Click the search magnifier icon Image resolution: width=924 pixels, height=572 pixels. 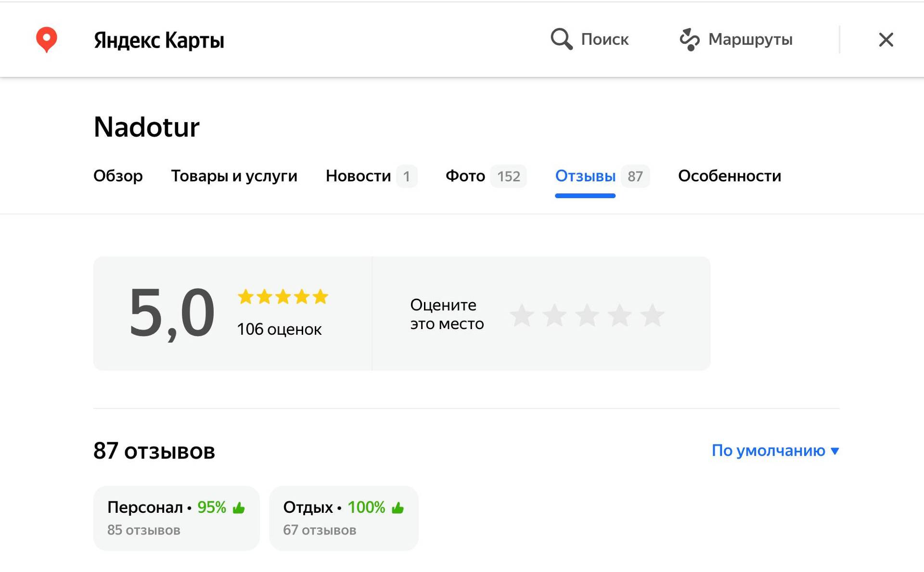(x=561, y=39)
